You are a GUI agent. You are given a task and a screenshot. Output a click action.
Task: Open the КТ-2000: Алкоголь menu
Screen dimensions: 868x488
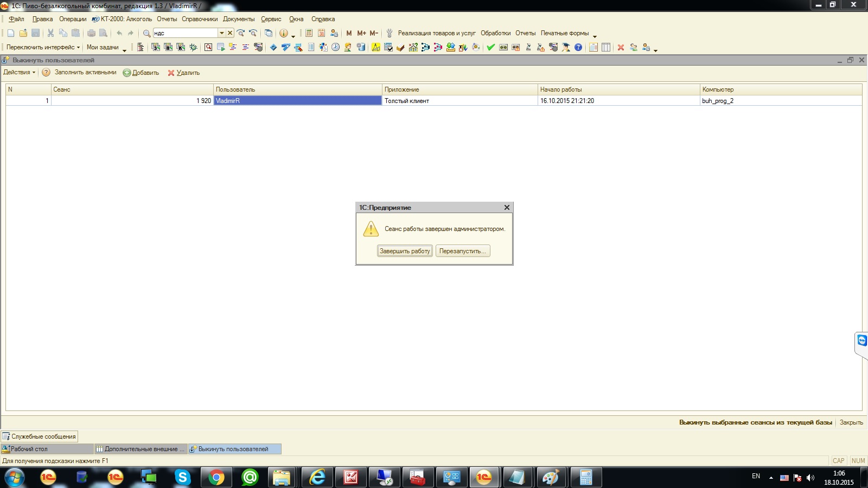point(122,19)
